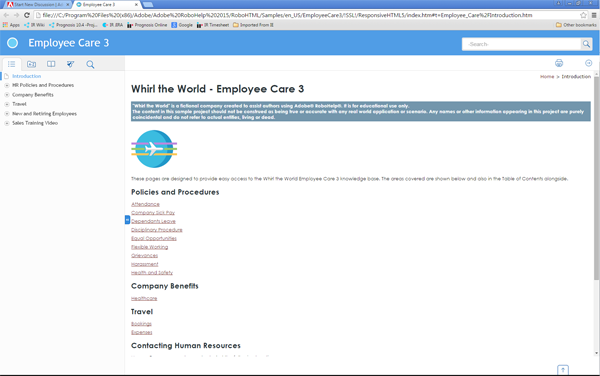Open the sidebar search magnifier icon

pyautogui.click(x=90, y=64)
